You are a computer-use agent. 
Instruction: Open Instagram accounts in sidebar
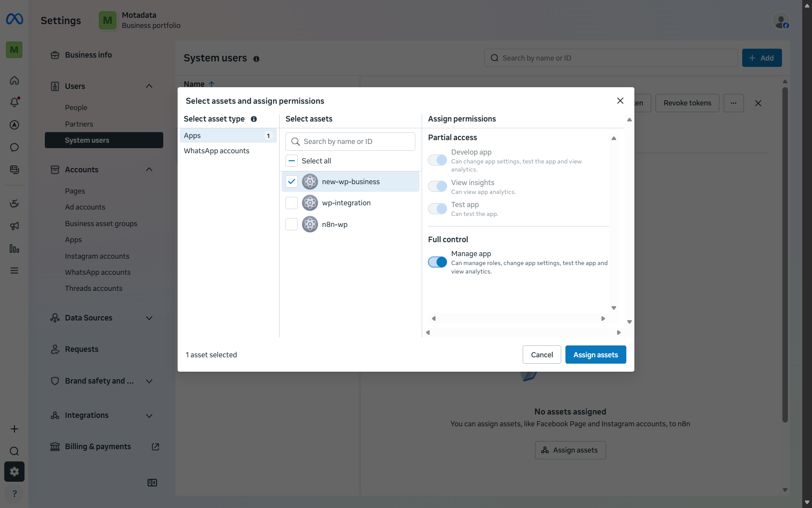pos(97,256)
